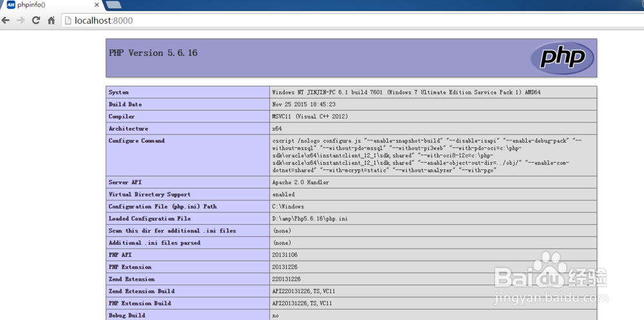Click the 'x64' architecture value
644x320 pixels.
click(x=277, y=129)
